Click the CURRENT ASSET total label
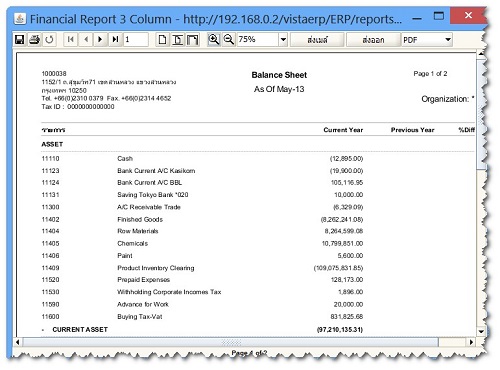500x370 pixels. (x=80, y=330)
